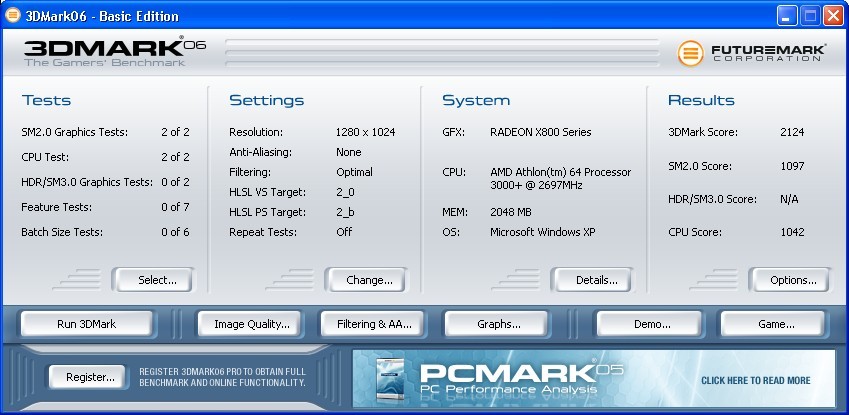This screenshot has width=849, height=415.
Task: Start benchmark with Run 3DMark
Action: pos(87,324)
